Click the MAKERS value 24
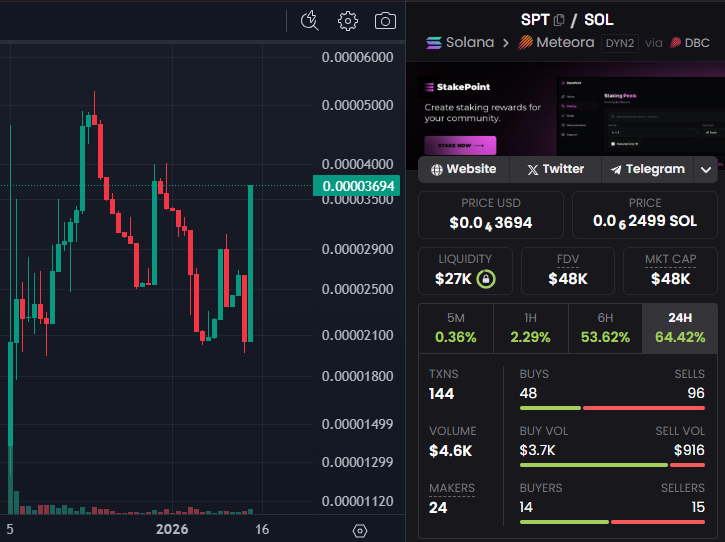This screenshot has width=725, height=542. tap(438, 507)
